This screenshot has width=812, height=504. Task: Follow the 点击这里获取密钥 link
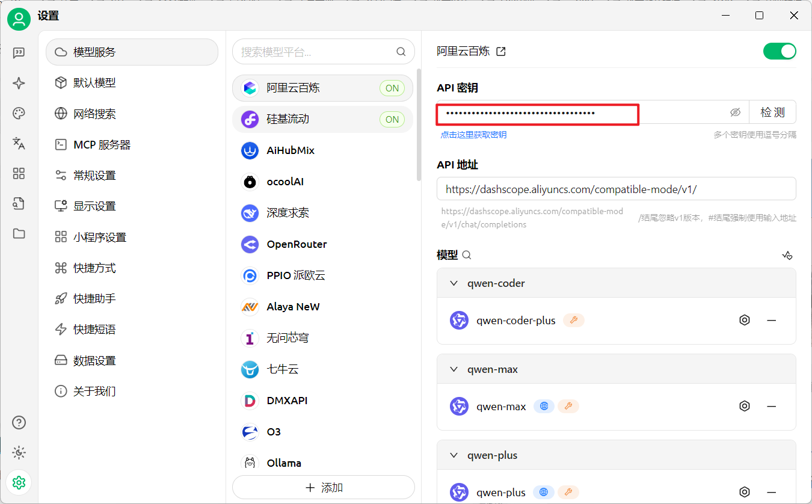[473, 135]
